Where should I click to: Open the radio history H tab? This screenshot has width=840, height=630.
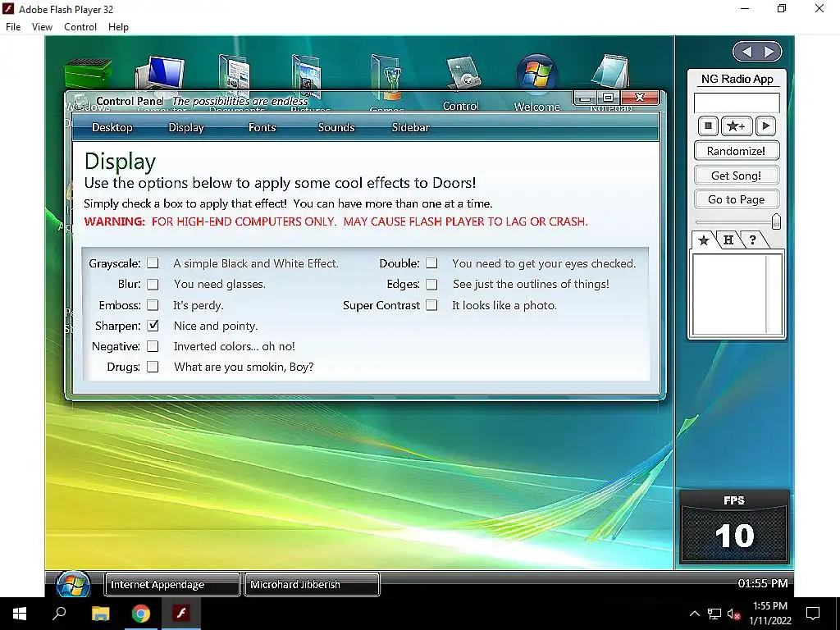point(728,240)
